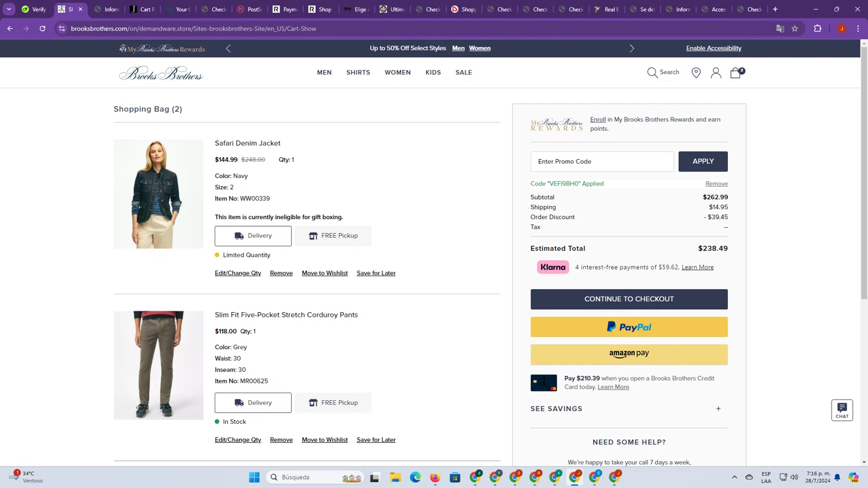The height and width of the screenshot is (488, 868).
Task: Go to previous promo banner arrow
Action: point(229,49)
